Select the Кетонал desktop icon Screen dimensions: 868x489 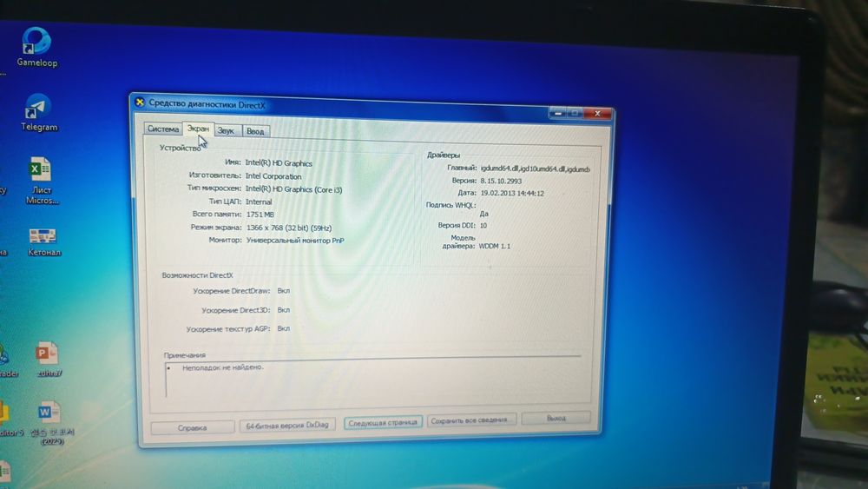(x=43, y=242)
